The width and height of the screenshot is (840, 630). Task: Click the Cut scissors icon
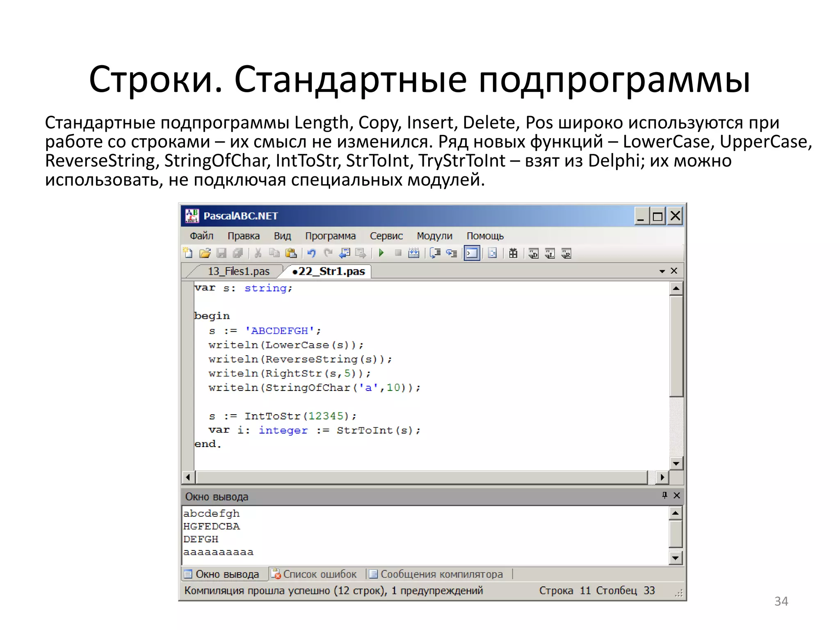click(x=258, y=253)
